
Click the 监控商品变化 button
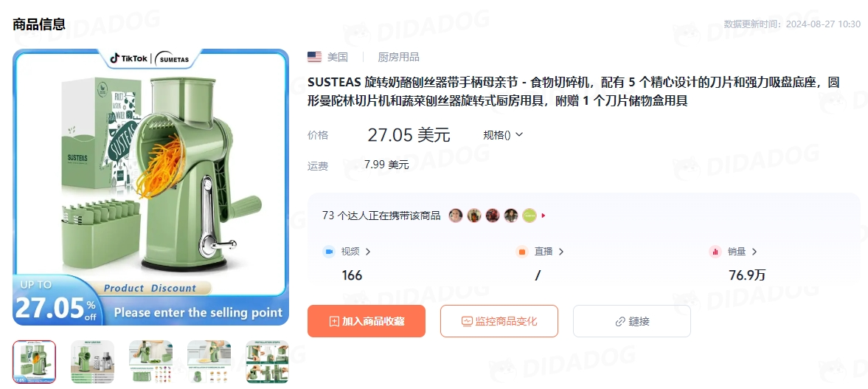click(499, 321)
